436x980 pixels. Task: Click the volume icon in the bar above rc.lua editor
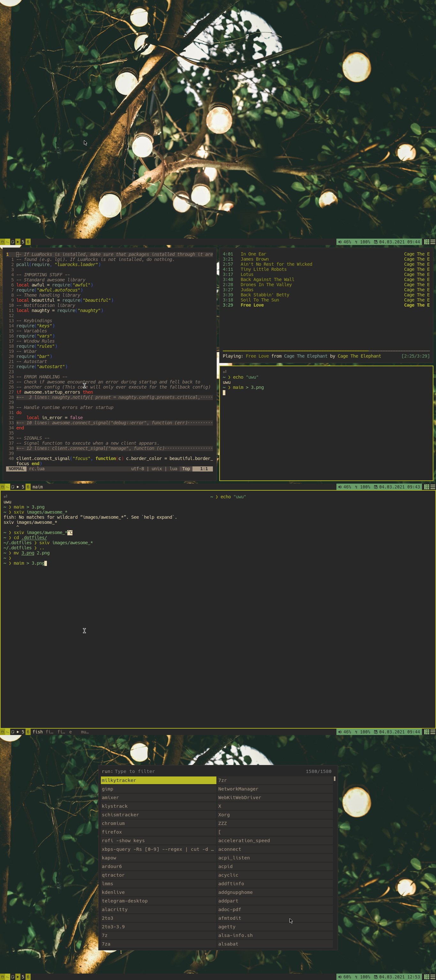pyautogui.click(x=340, y=242)
